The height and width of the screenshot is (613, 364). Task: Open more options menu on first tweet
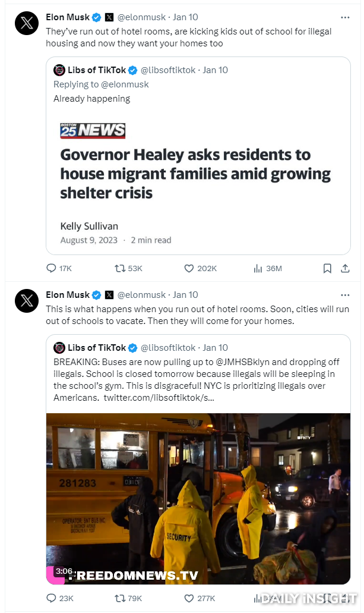tap(345, 17)
